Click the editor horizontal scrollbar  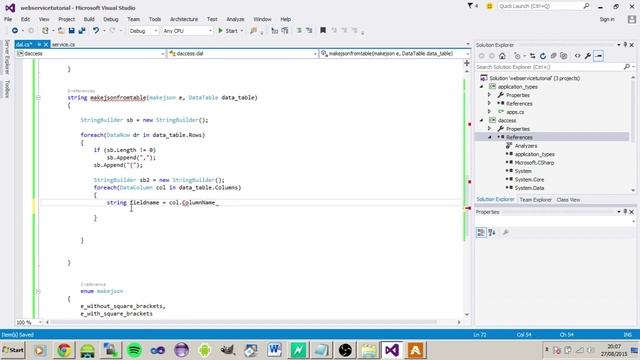pos(244,322)
